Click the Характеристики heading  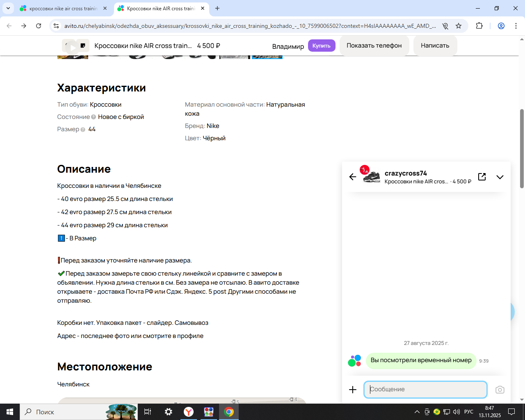pos(101,88)
